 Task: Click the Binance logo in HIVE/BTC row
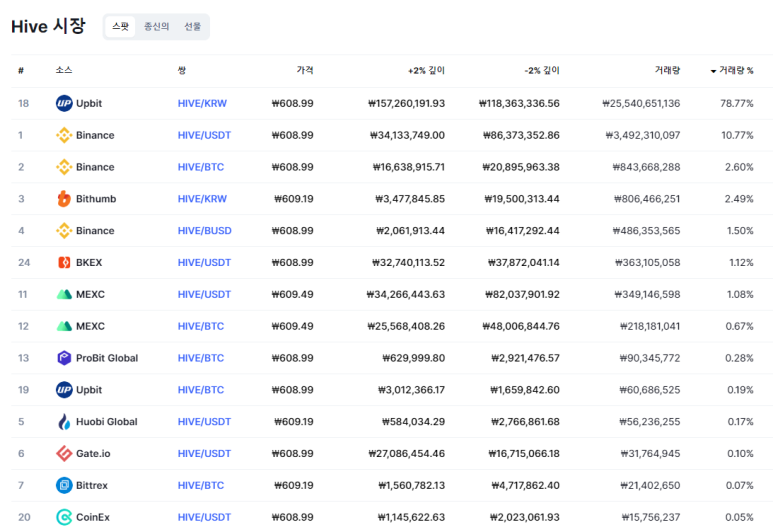click(64, 167)
